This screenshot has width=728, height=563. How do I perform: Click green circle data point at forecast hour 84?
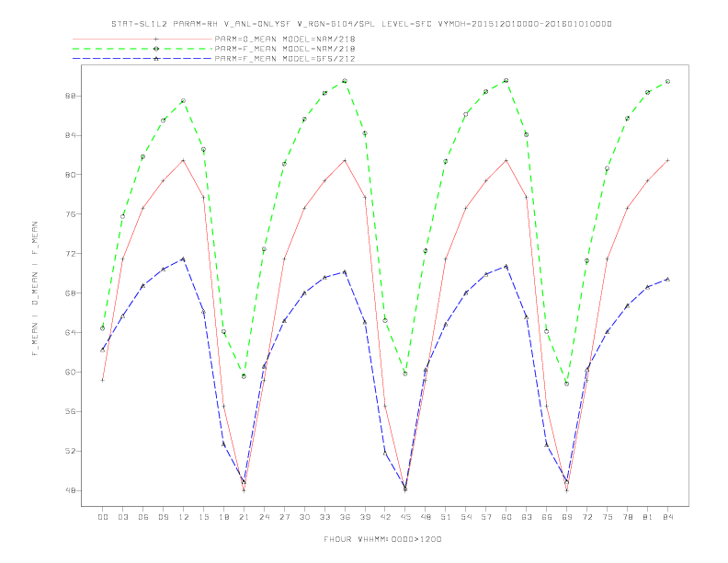point(667,81)
